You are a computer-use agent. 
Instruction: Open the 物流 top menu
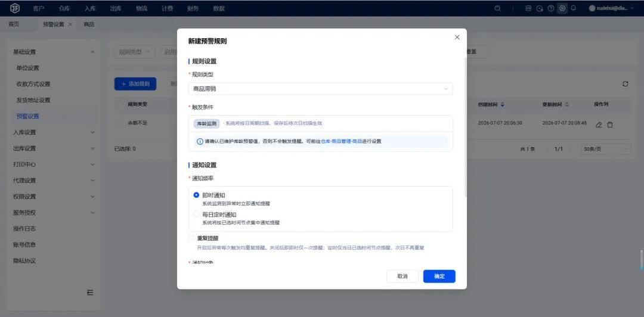click(x=142, y=8)
